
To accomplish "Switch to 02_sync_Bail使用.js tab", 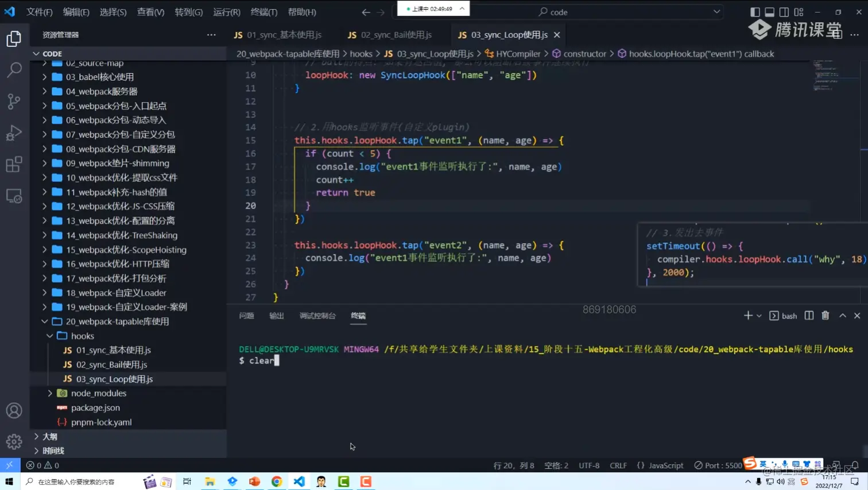I will (x=390, y=35).
